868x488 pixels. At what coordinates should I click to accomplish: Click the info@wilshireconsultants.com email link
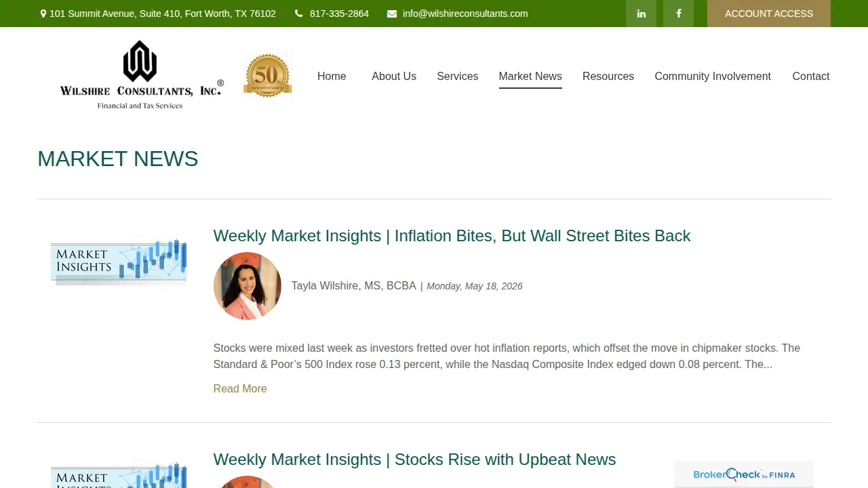point(465,14)
